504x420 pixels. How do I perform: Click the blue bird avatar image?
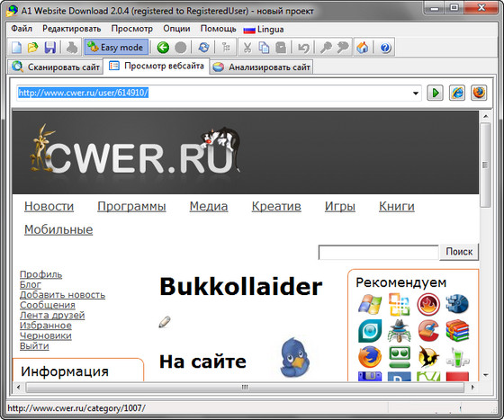click(294, 358)
